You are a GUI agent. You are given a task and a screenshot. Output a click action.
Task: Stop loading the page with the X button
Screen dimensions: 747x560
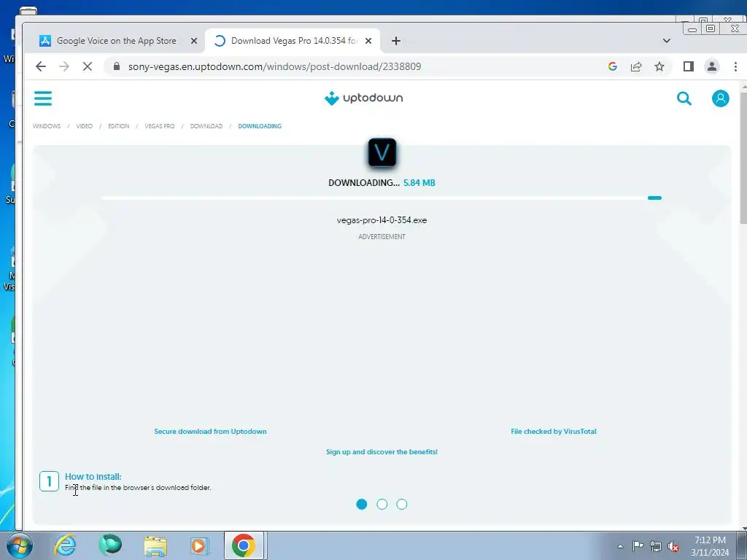tap(88, 66)
